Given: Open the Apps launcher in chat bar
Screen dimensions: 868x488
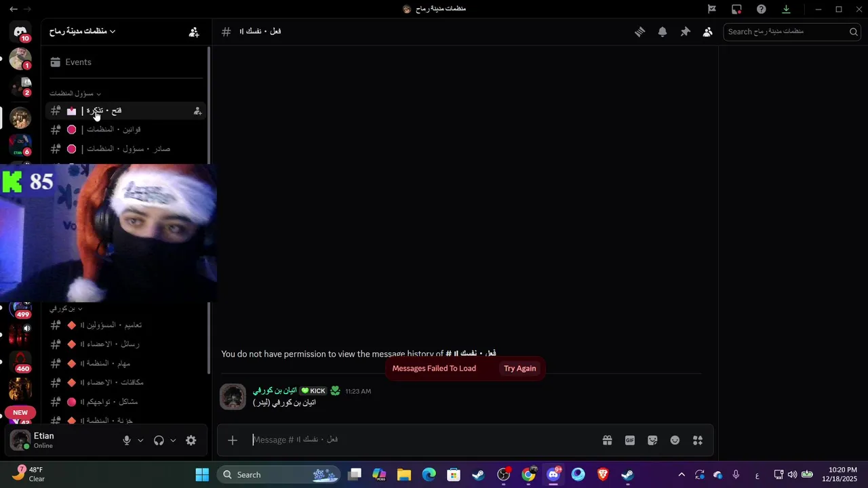Looking at the screenshot, I should click(698, 441).
